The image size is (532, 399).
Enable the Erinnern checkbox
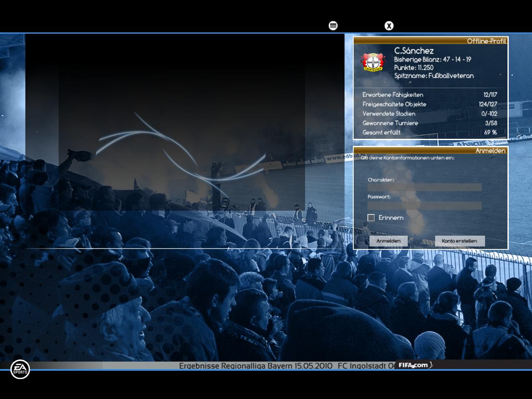coord(371,218)
